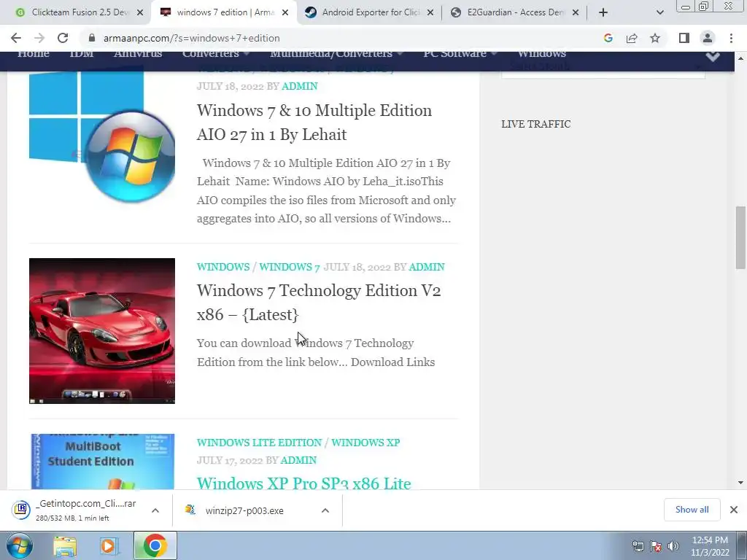Screen dimensions: 747x560
Task: Open network status tray icon
Action: 638,546
